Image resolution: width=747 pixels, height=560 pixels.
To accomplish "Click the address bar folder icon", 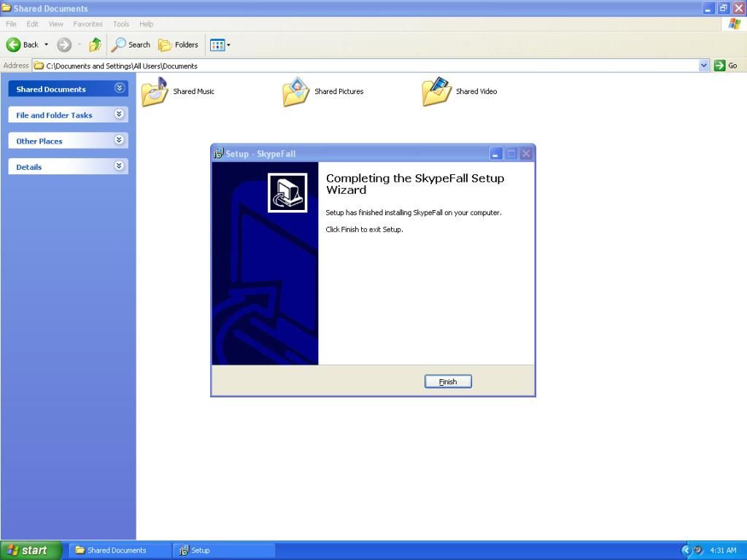I will point(39,66).
